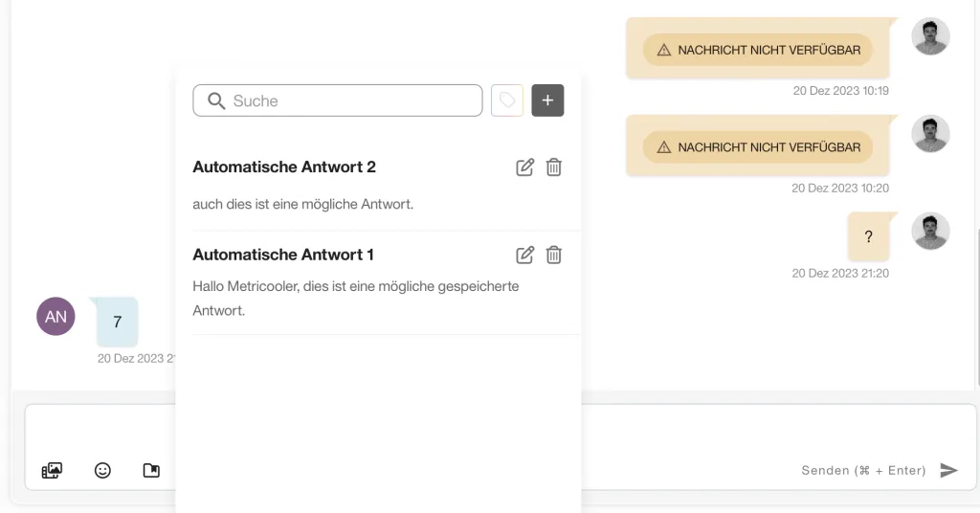This screenshot has width=980, height=513.
Task: Insert the reply text starting with Hallo Metricooler
Action: (355, 299)
